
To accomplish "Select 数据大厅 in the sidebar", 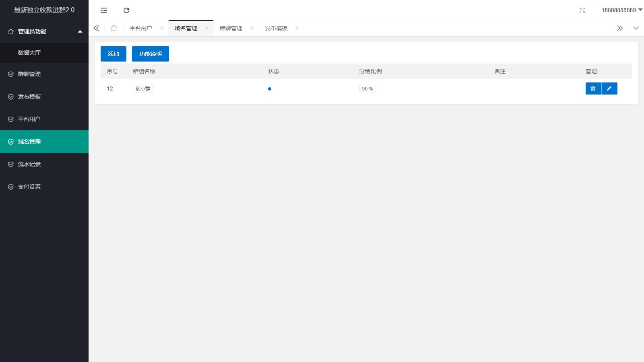I will point(29,53).
